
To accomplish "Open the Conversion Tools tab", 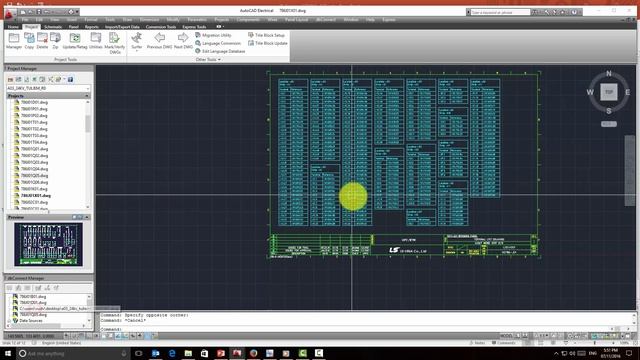I will click(161, 27).
